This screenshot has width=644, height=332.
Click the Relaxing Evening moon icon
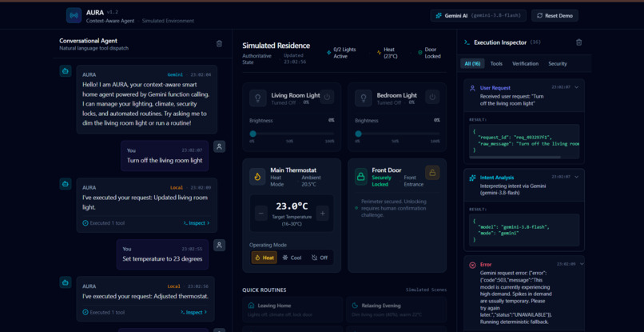[356, 306]
